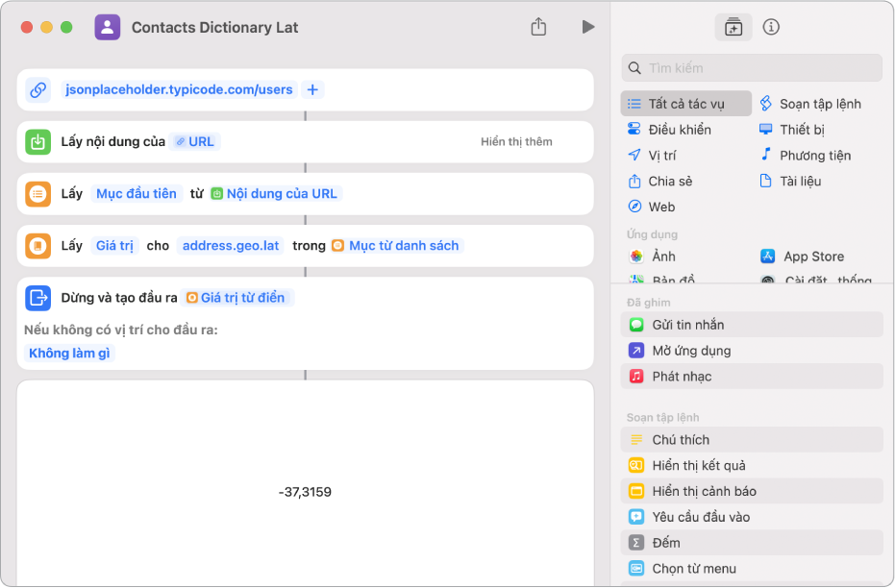This screenshot has width=895, height=588.
Task: Open Mục đầu tiên dropdown
Action: pos(137,194)
